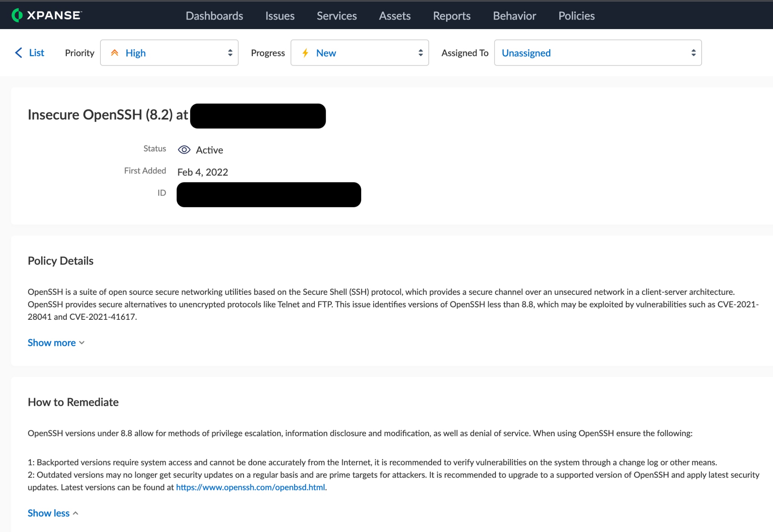Go to the Services tab
This screenshot has width=773, height=532.
click(337, 15)
